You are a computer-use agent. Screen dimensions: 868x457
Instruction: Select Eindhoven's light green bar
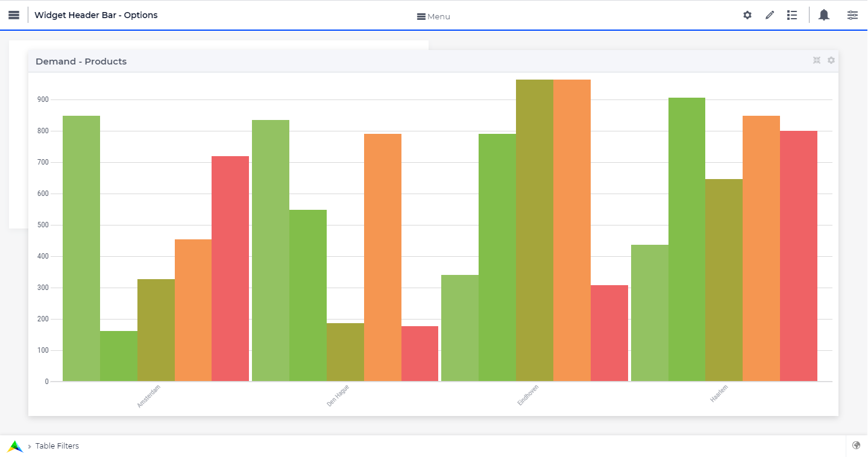click(x=460, y=328)
